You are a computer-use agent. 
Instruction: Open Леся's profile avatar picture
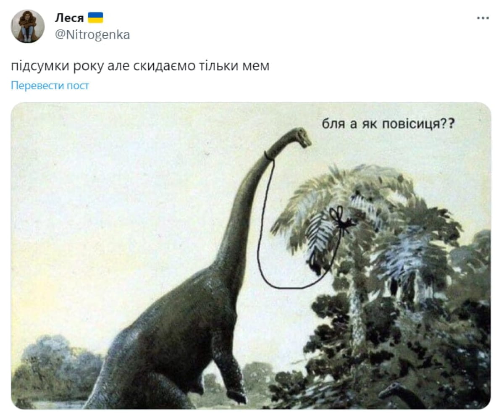pos(27,26)
